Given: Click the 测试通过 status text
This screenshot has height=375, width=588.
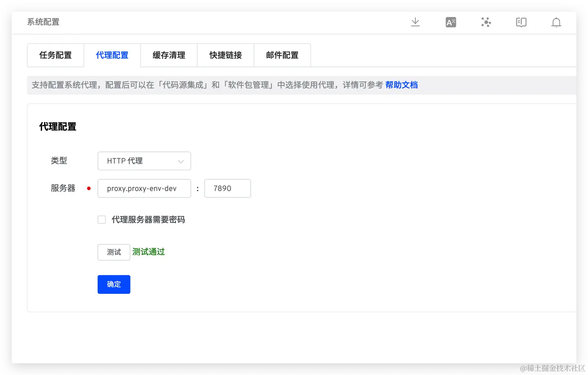Looking at the screenshot, I should click(149, 252).
